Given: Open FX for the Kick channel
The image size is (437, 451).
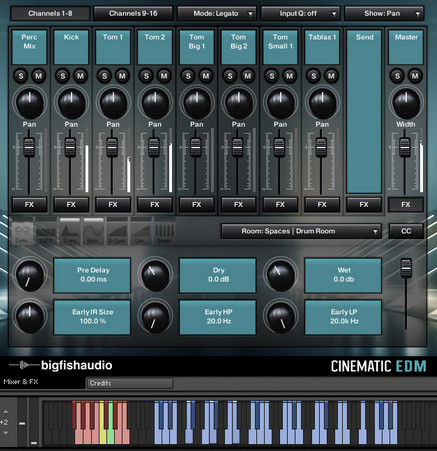Looking at the screenshot, I should 71,205.
